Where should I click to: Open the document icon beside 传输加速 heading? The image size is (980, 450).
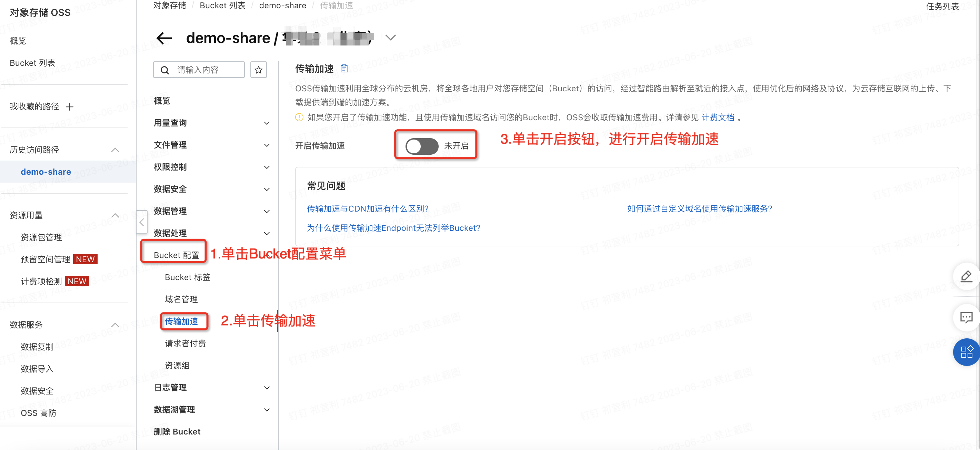(x=344, y=69)
